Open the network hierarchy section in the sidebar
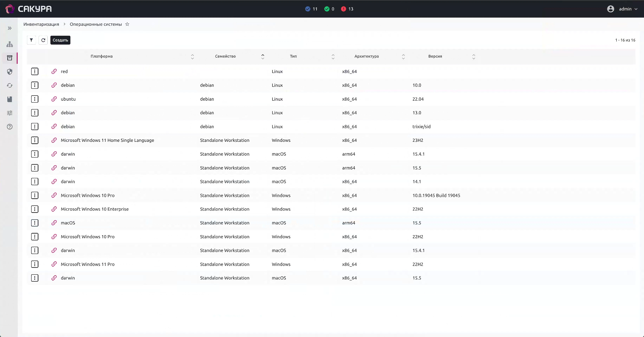The width and height of the screenshot is (644, 337). (x=10, y=44)
